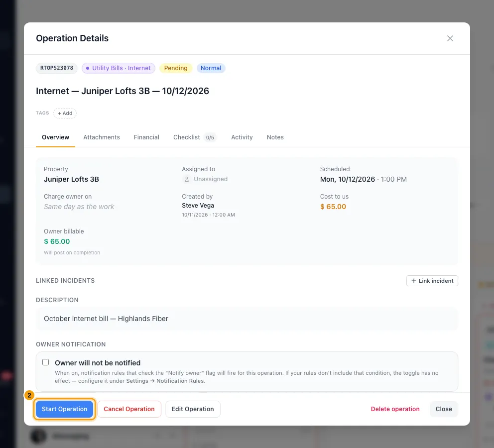Click the purple dot in Utility Bills badge
Image resolution: width=494 pixels, height=448 pixels.
coord(88,68)
